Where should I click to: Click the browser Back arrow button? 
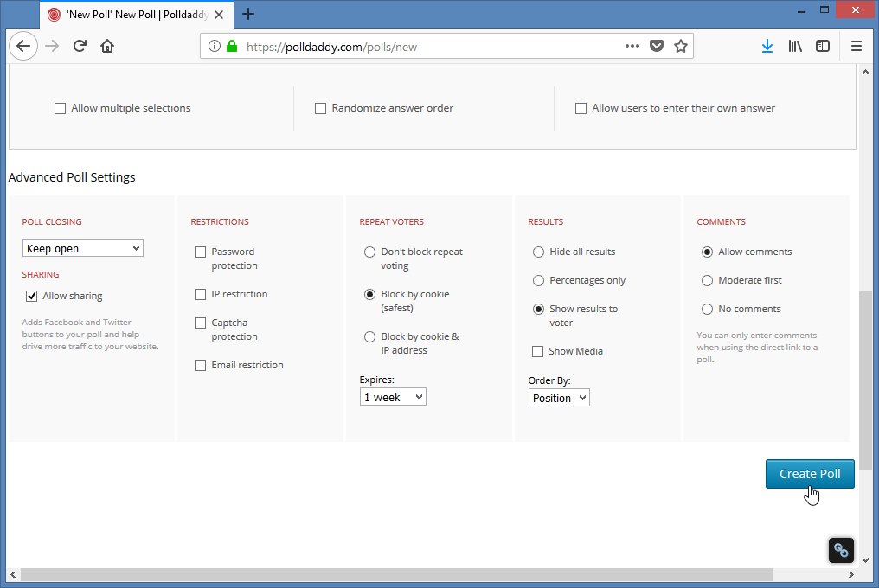23,47
